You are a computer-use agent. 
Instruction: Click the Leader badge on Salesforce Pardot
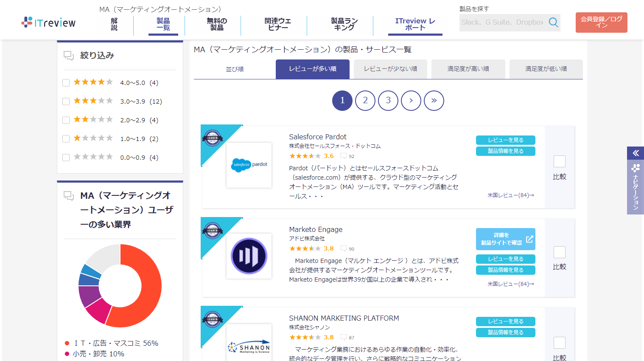213,138
